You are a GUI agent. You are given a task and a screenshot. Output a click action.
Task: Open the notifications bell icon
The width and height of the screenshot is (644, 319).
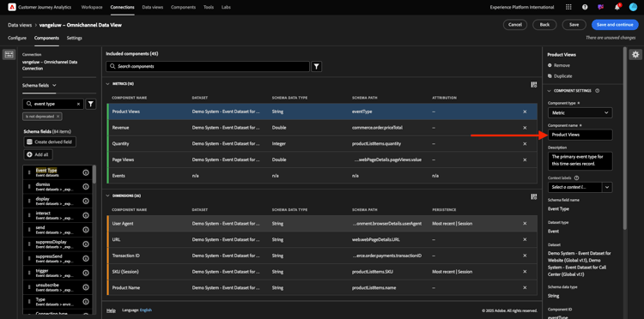coord(617,7)
